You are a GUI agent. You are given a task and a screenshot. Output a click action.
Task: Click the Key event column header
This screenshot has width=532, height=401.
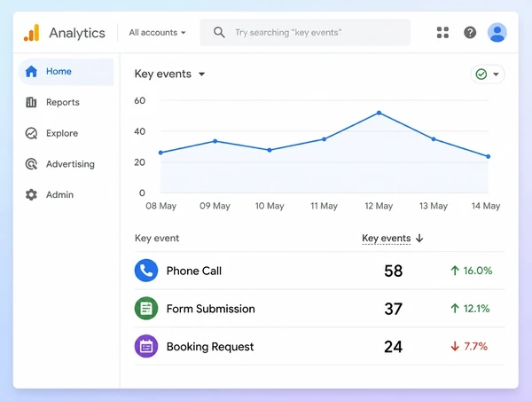[x=157, y=238]
